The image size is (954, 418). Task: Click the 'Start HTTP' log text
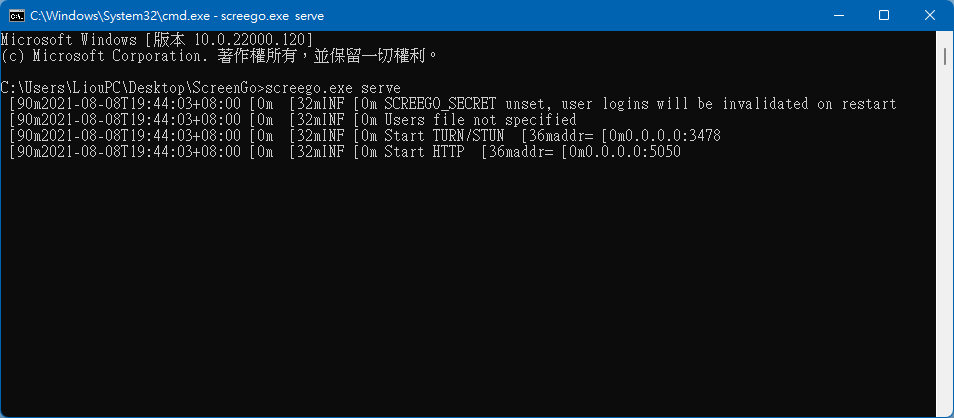click(423, 152)
